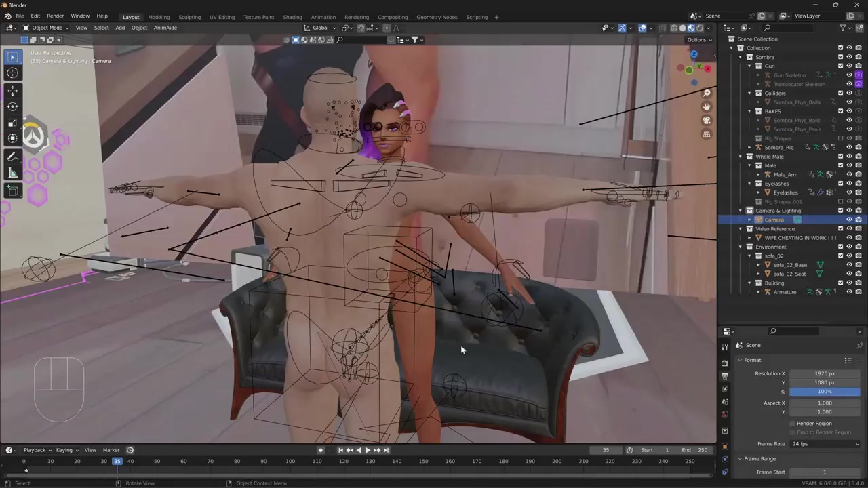
Task: Open the Object Mode dropdown
Action: pos(46,28)
